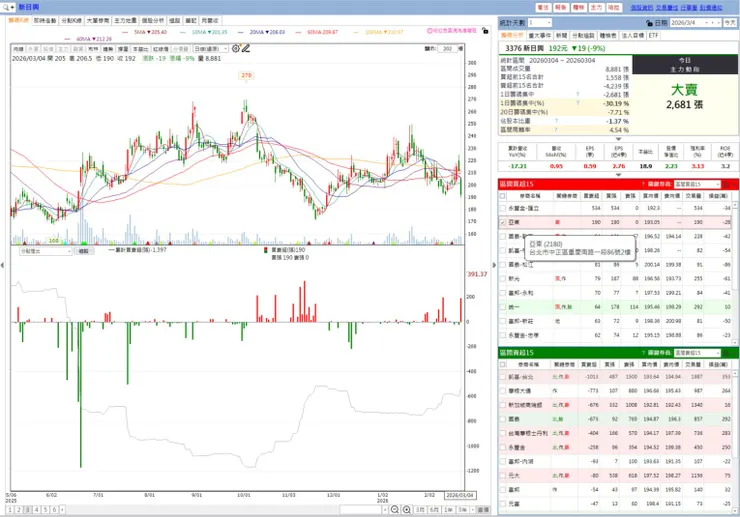Click the 今天 button
740x517 pixels.
pos(730,23)
